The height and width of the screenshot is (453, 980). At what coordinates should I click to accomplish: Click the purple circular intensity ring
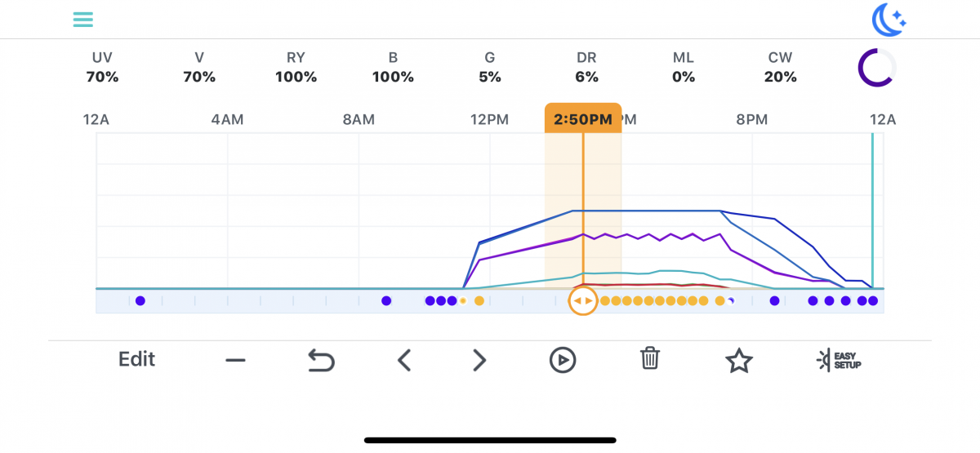[876, 68]
